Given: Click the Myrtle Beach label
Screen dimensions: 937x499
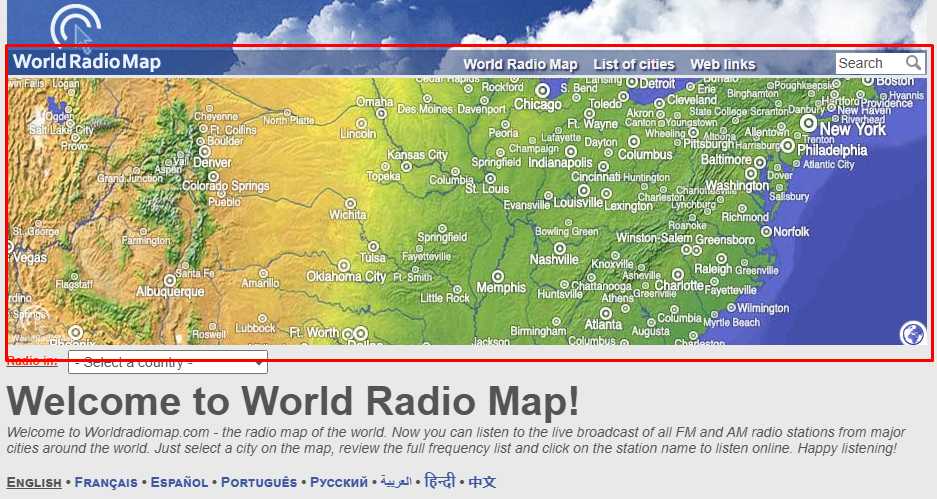Looking at the screenshot, I should click(731, 322).
